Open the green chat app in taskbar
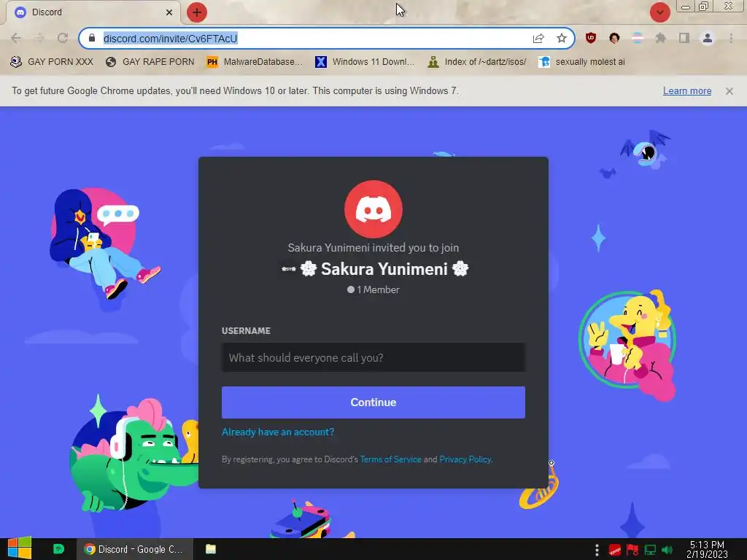The height and width of the screenshot is (560, 747). [58, 549]
